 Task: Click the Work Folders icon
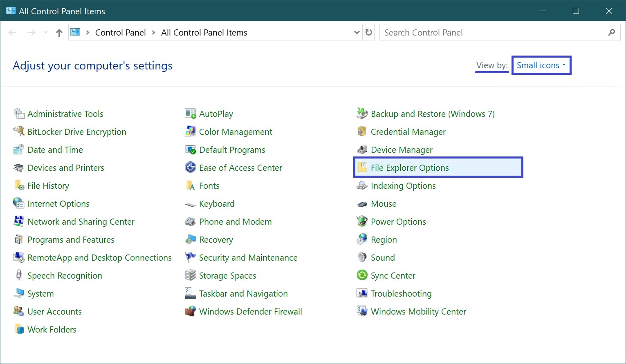coord(19,329)
